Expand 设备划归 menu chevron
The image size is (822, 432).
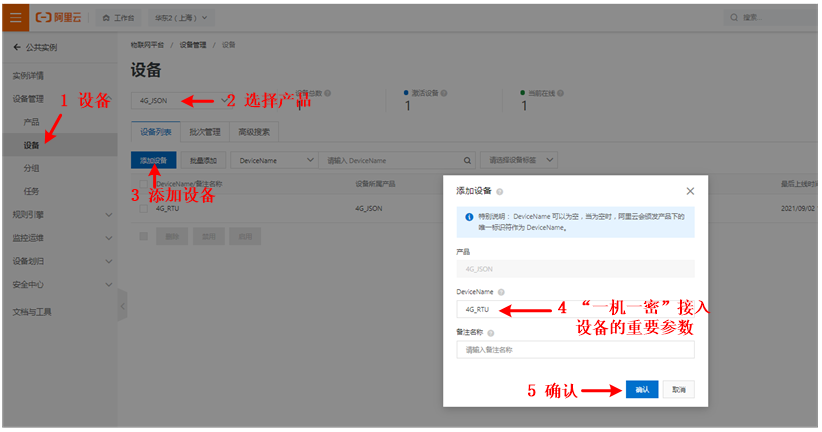click(x=109, y=261)
